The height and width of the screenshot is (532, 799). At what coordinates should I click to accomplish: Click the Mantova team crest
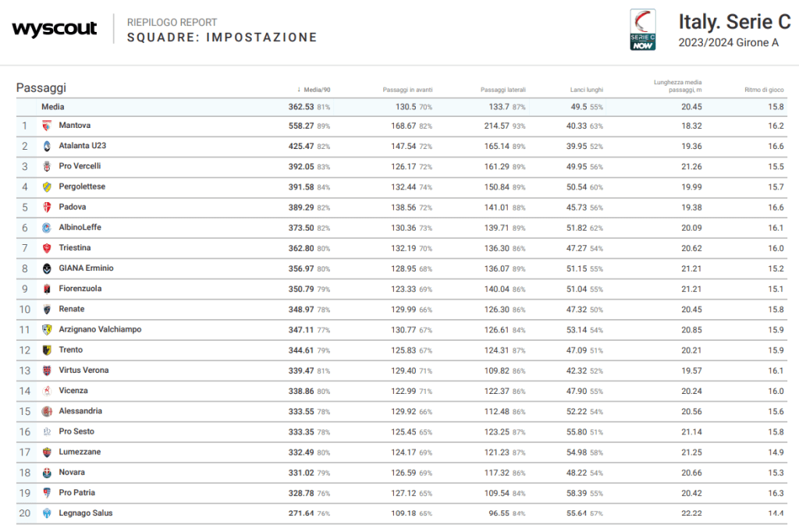click(x=47, y=126)
